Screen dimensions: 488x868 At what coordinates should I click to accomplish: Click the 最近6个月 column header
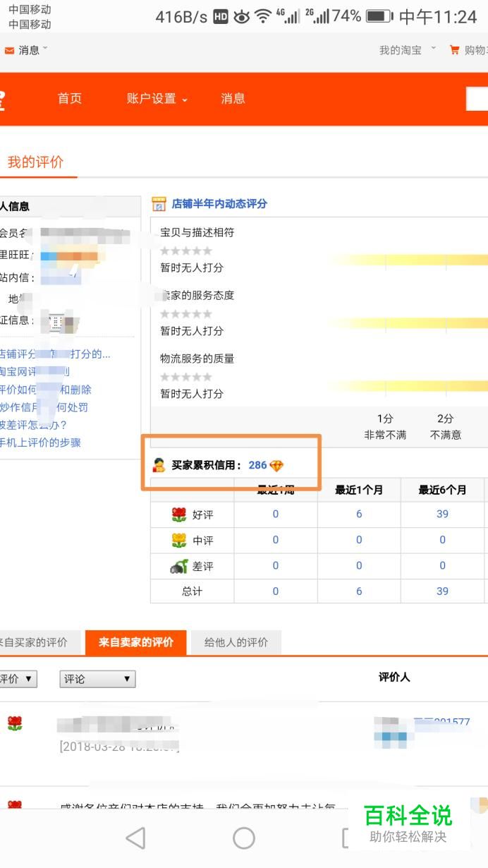point(442,490)
